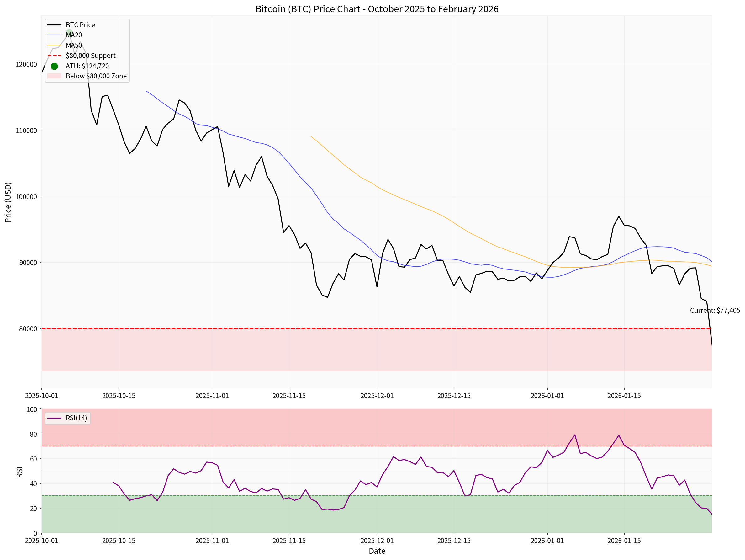Click the green ATH marker dot in legend
745x560 pixels.
[x=54, y=66]
